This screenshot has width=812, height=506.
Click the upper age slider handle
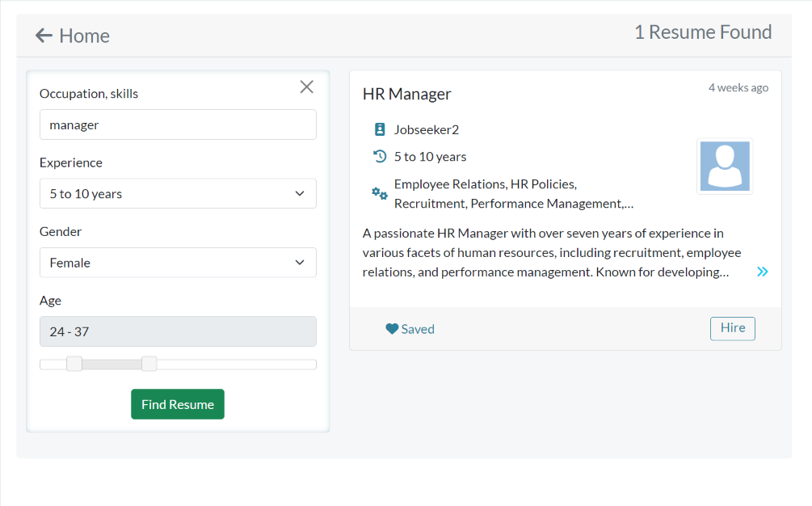149,364
